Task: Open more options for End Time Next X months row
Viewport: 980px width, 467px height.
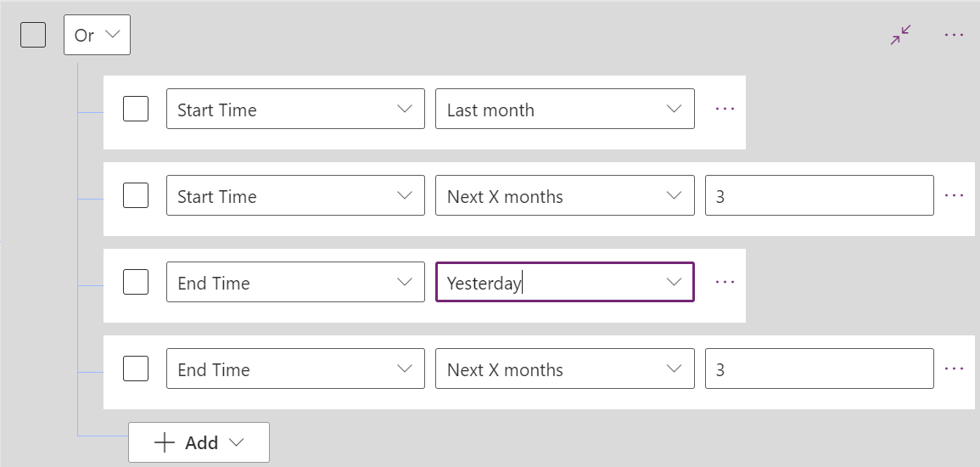Action: (x=955, y=369)
